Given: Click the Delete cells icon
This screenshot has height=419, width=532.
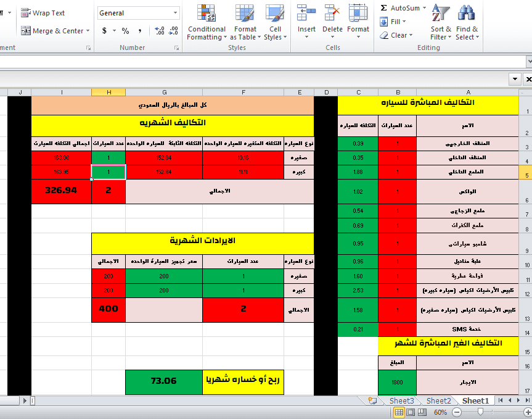Looking at the screenshot, I should [332, 13].
